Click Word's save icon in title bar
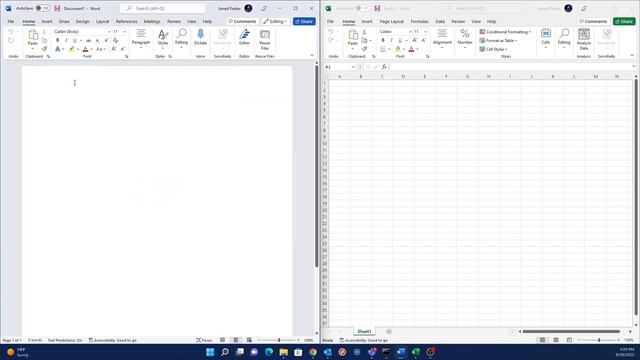Image resolution: width=640 pixels, height=360 pixels. coord(57,8)
